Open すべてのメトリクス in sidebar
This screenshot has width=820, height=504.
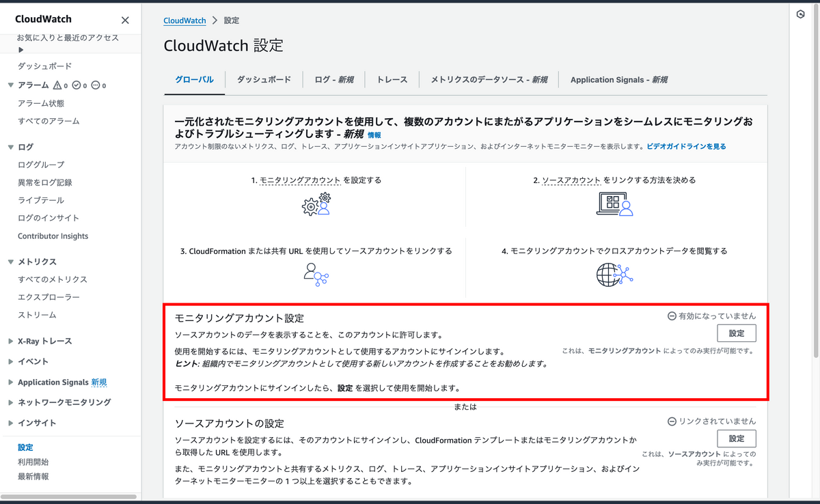53,279
